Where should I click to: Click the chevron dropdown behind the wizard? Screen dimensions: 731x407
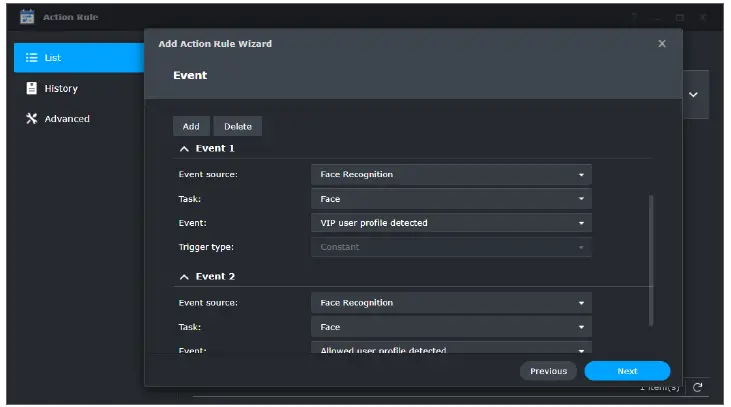(x=693, y=94)
